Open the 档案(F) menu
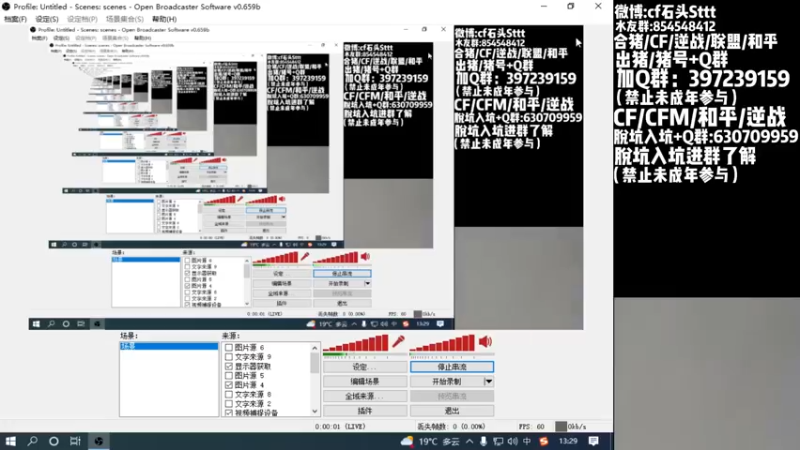The image size is (800, 450). tap(15, 19)
